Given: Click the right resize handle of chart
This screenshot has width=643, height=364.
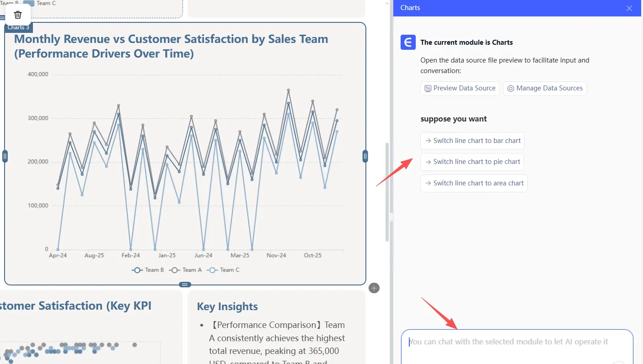Looking at the screenshot, I should click(365, 156).
